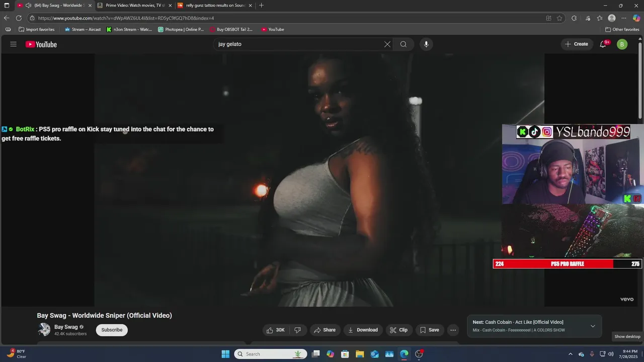Open the Create menu button

pos(576,44)
